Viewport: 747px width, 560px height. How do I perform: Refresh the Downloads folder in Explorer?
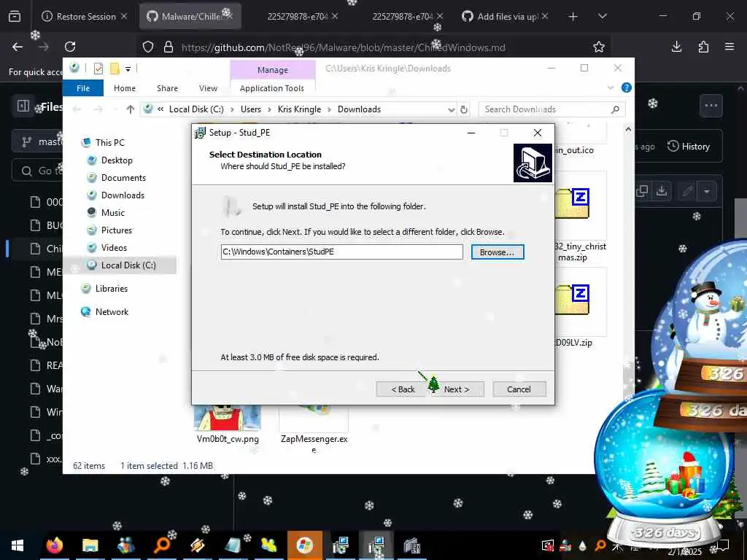(x=464, y=109)
